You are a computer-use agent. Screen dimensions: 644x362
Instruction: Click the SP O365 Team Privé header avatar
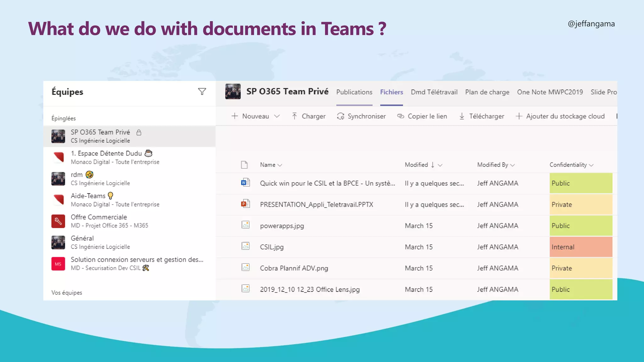coord(233,91)
